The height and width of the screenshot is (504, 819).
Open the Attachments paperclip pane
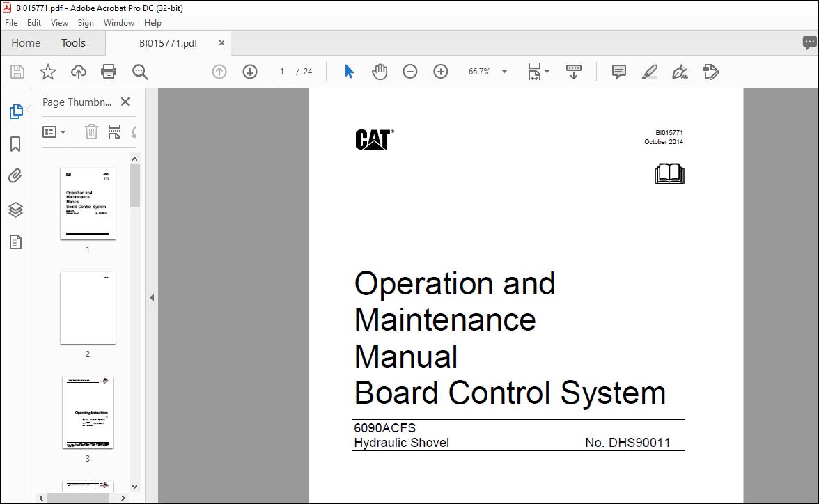[x=15, y=176]
